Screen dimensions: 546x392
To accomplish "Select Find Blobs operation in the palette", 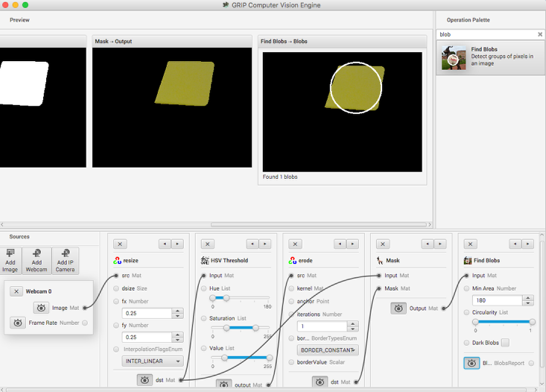I will click(490, 57).
